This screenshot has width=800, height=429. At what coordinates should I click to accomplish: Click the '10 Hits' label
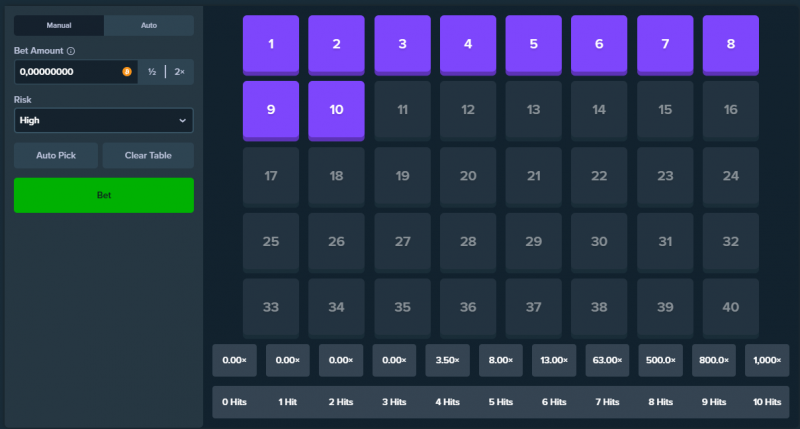coord(767,402)
